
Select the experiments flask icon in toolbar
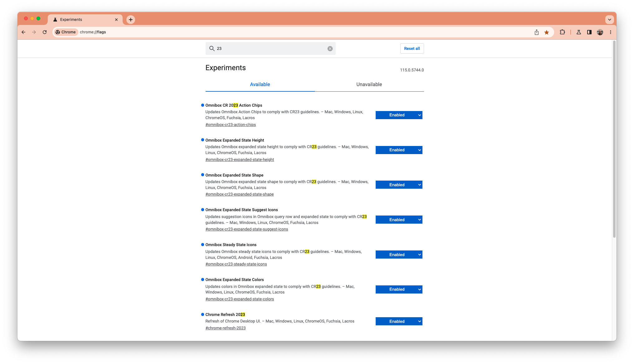579,32
